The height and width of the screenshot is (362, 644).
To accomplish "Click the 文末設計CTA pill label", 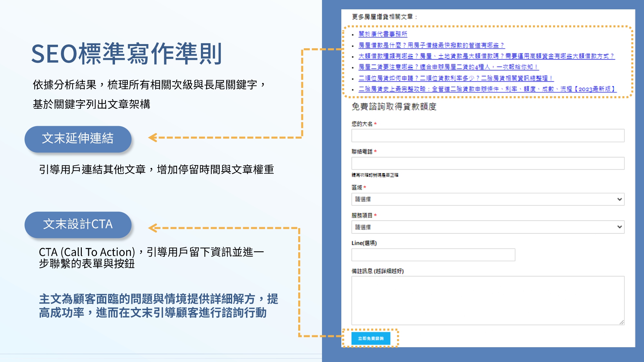I will (78, 224).
